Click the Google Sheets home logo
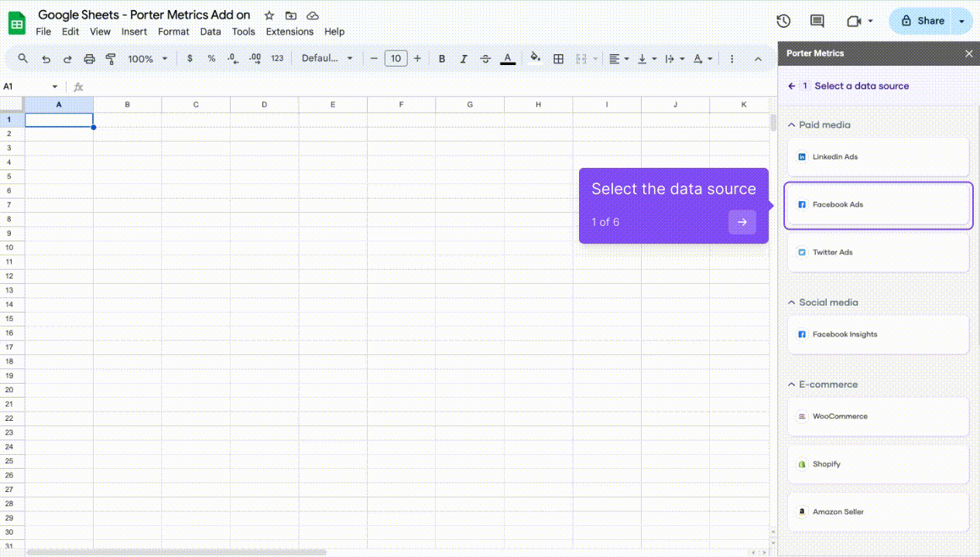This screenshot has height=557, width=980. (x=17, y=23)
